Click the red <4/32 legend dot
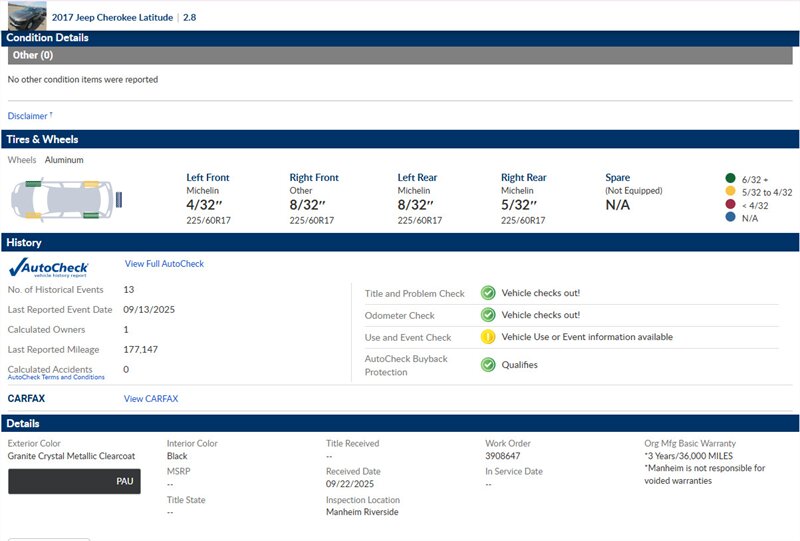Viewport: 800px width, 541px height. point(730,205)
